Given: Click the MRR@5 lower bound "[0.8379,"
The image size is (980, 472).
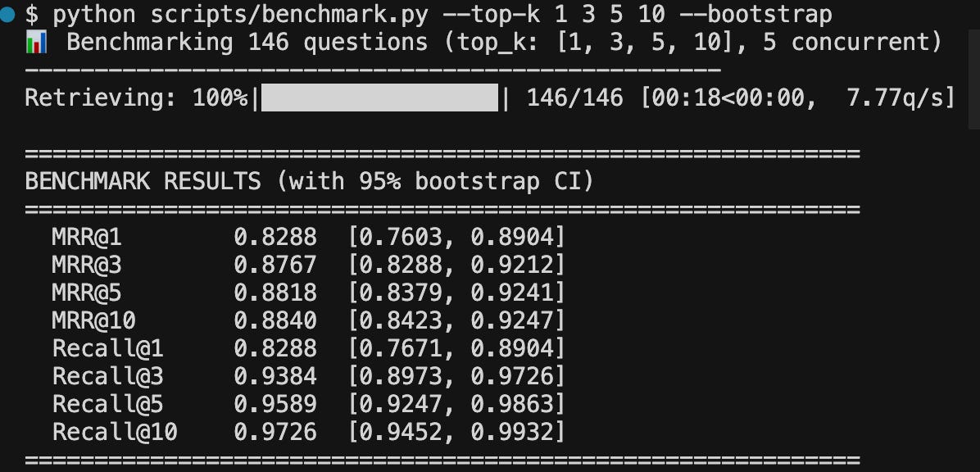Looking at the screenshot, I should [402, 293].
